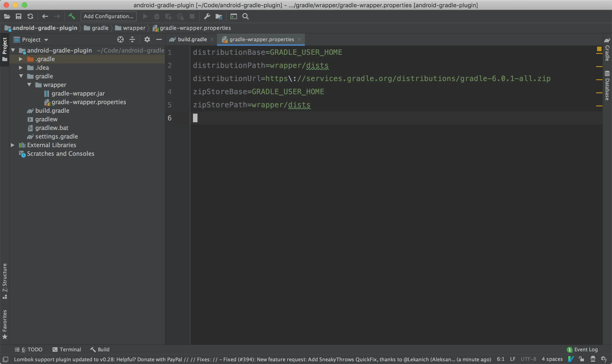This screenshot has height=364, width=612.
Task: Click the locate crosshair icon in Project panel
Action: coord(120,39)
